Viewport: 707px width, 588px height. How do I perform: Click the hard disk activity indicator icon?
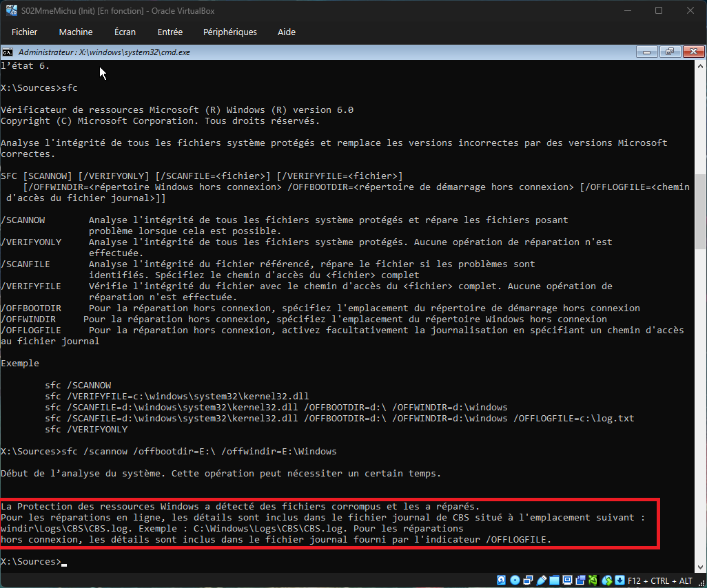[501, 580]
